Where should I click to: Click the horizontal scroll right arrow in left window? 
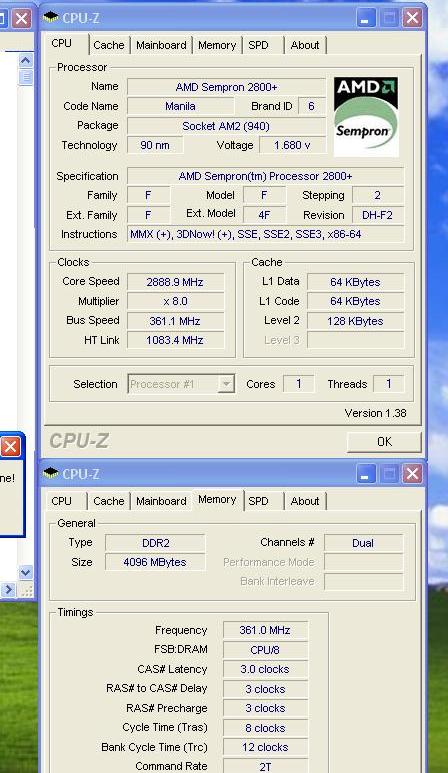[8, 589]
